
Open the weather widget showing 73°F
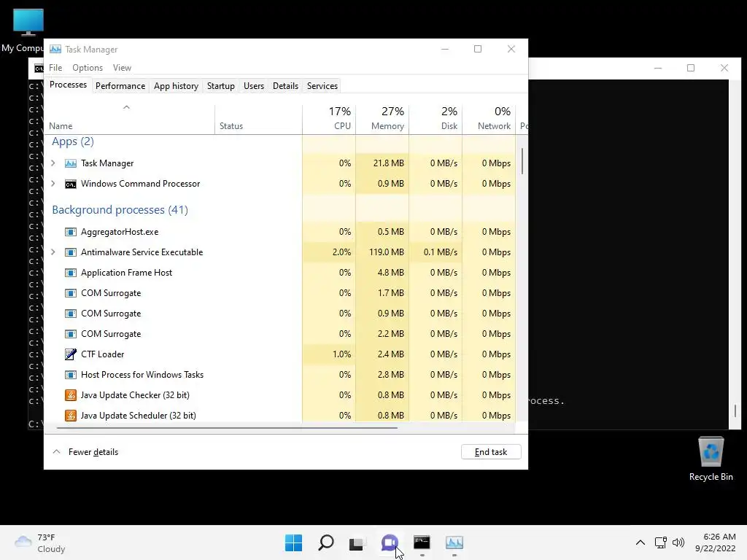click(40, 542)
